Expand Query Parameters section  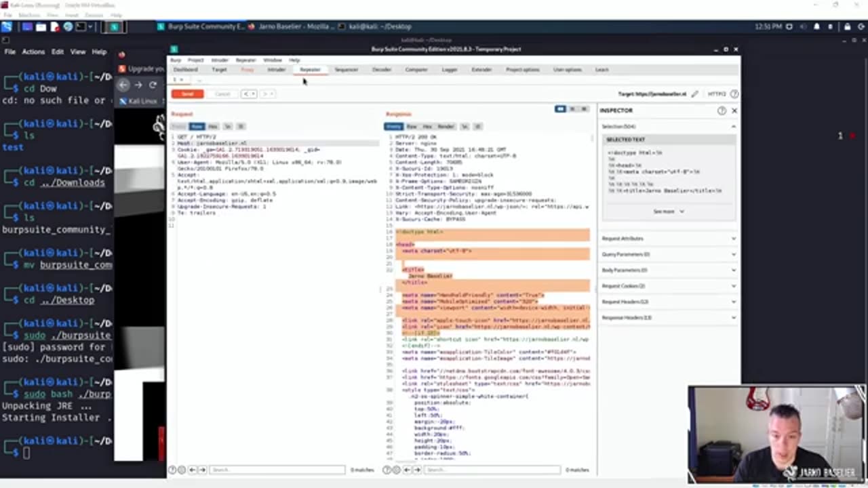(x=668, y=254)
